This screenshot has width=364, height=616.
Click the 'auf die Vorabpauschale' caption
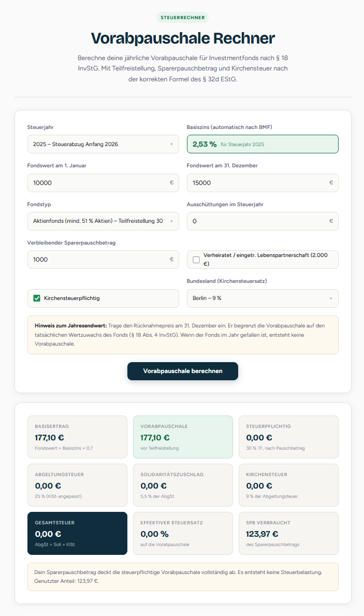165,545
